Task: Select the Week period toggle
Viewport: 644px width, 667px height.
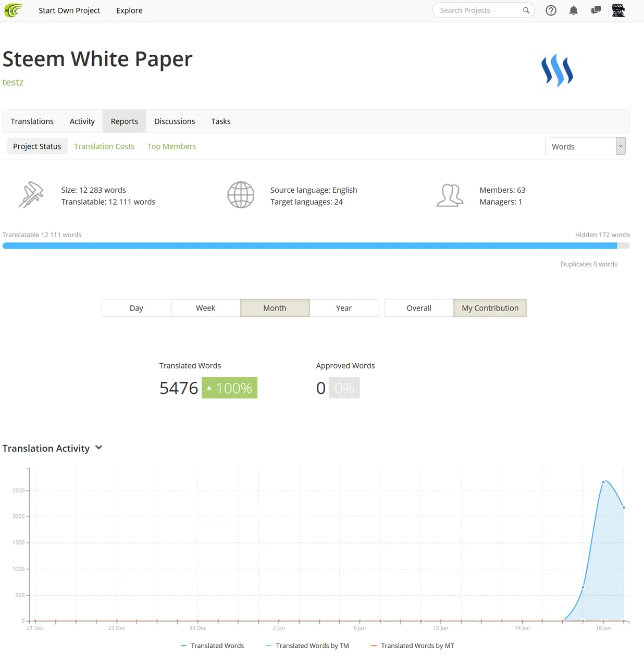Action: click(205, 308)
